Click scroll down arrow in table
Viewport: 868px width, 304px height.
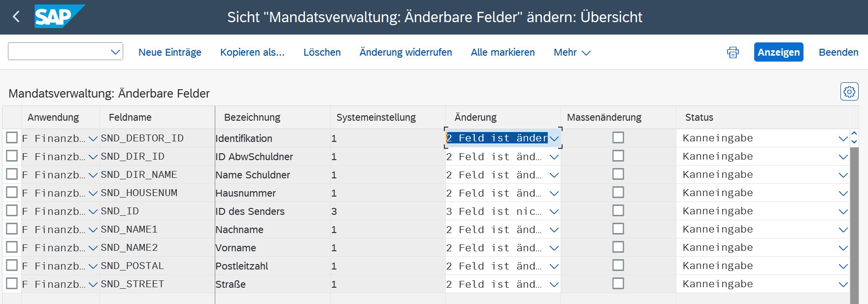(854, 142)
